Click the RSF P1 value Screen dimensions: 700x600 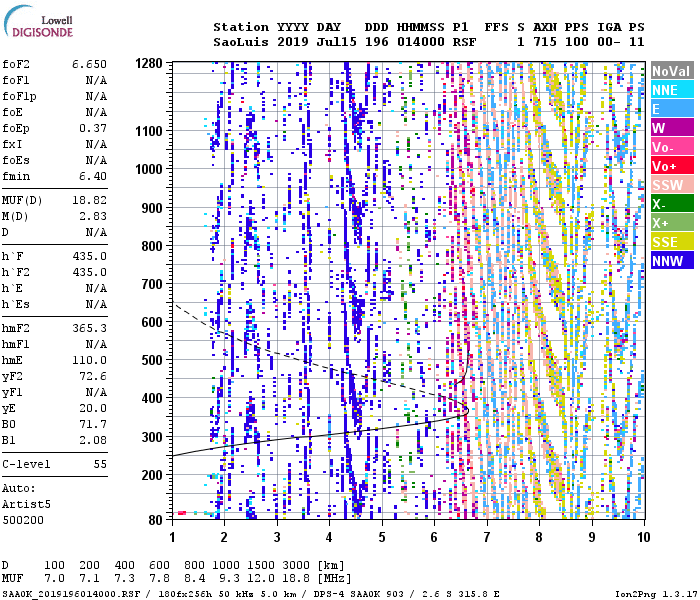click(464, 42)
